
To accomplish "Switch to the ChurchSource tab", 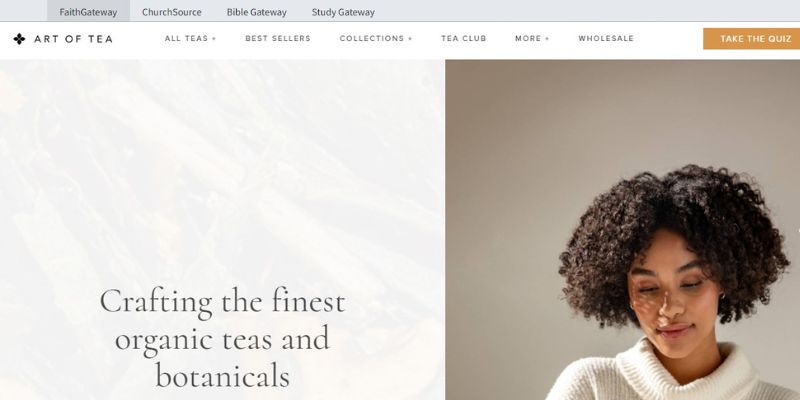I will click(x=171, y=12).
